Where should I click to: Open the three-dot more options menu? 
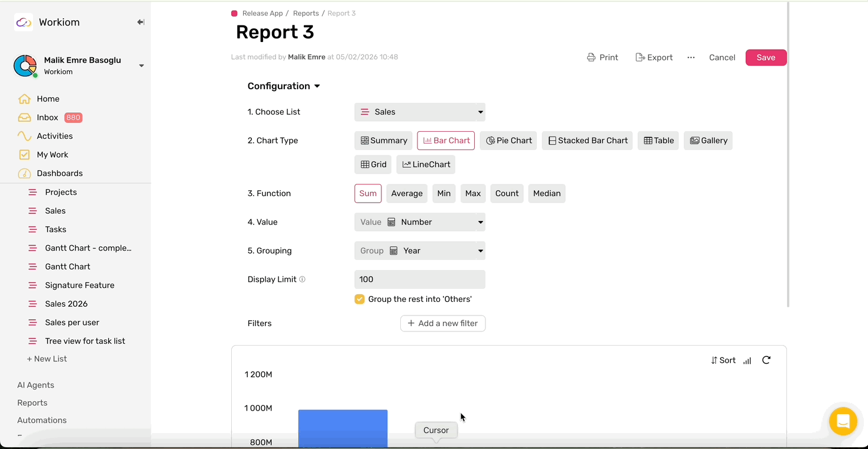click(691, 57)
